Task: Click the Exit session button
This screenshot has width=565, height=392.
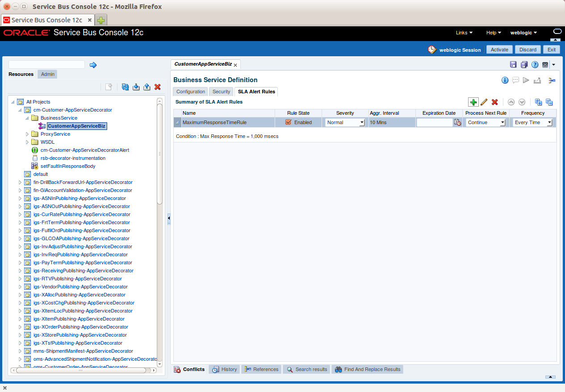Action: [x=552, y=50]
